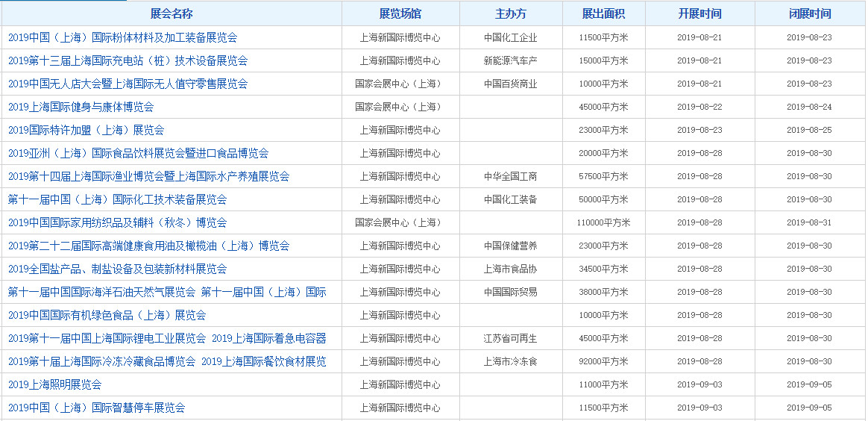Select organizer cell 江苏省可再生
The width and height of the screenshot is (868, 421).
pyautogui.click(x=510, y=338)
